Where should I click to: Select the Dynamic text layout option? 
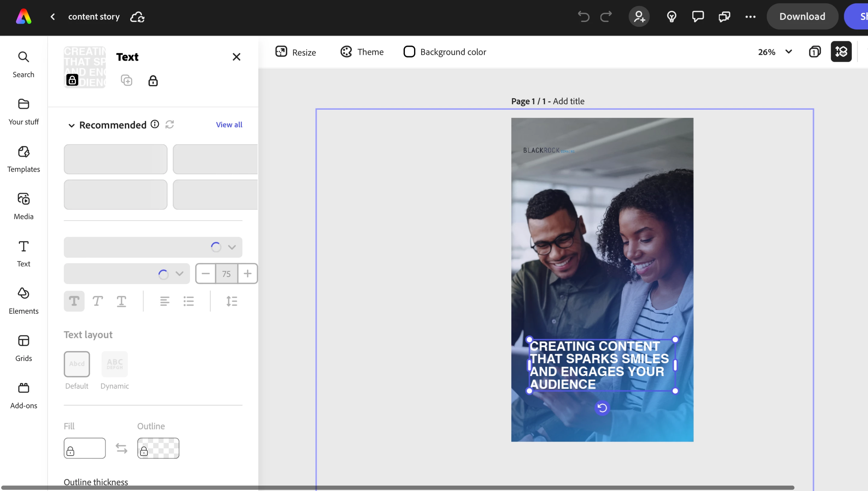coord(114,364)
